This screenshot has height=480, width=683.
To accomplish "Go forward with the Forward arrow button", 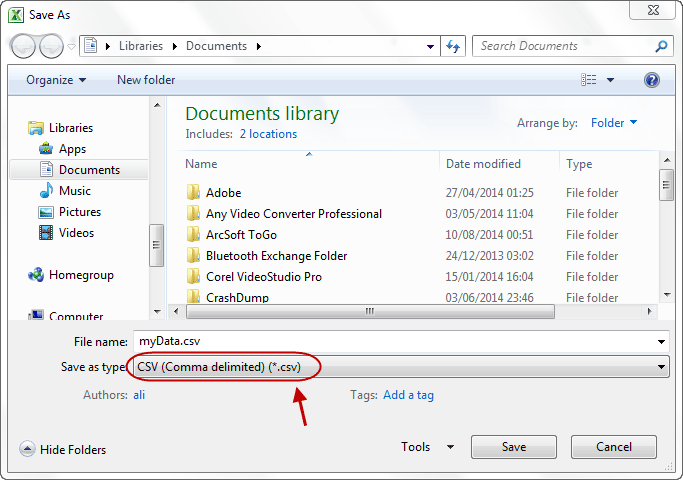I will tap(51, 46).
